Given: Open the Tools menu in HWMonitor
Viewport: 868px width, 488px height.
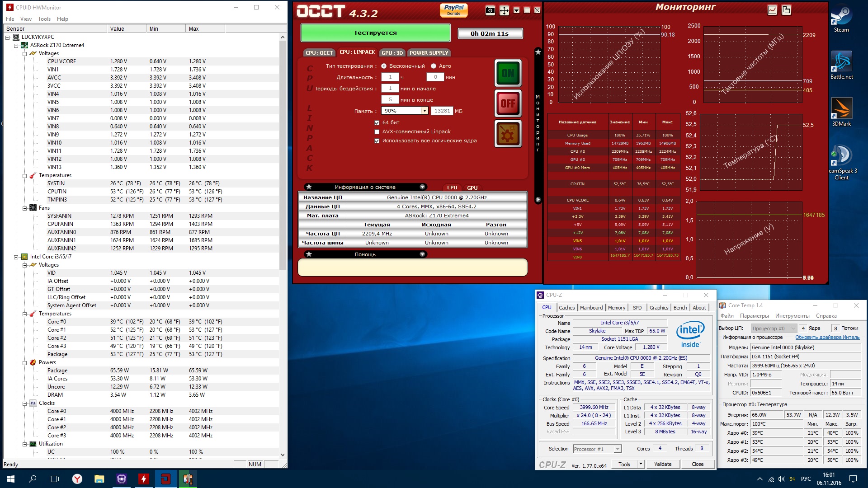Looking at the screenshot, I should point(44,19).
